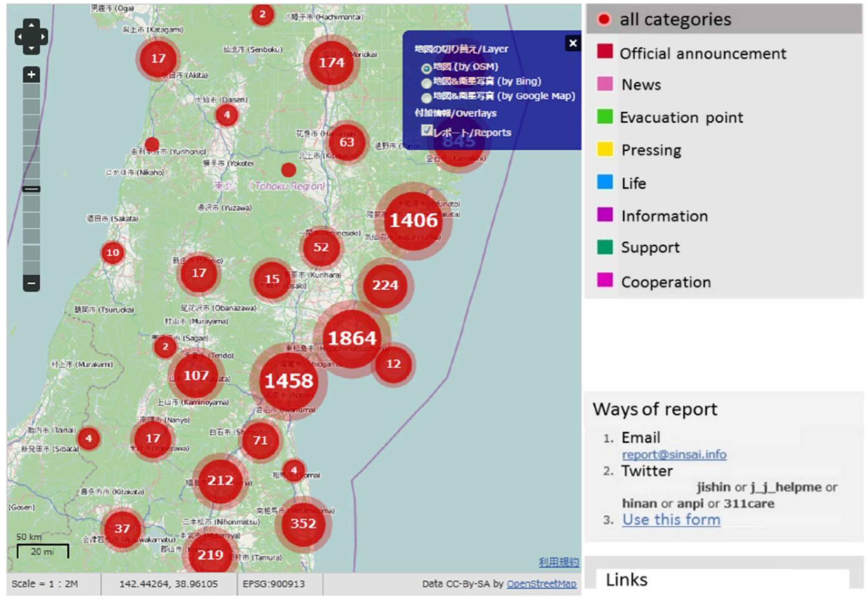Select the all categories filter
Image resolution: width=868 pixels, height=599 pixels.
point(724,19)
